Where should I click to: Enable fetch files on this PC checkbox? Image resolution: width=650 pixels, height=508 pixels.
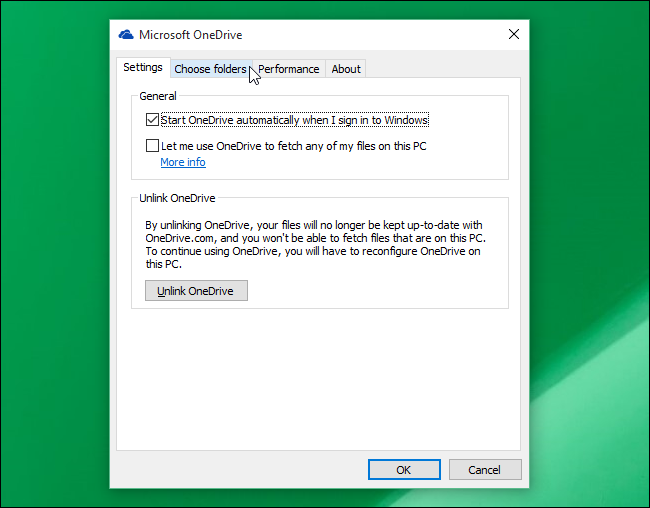[152, 146]
